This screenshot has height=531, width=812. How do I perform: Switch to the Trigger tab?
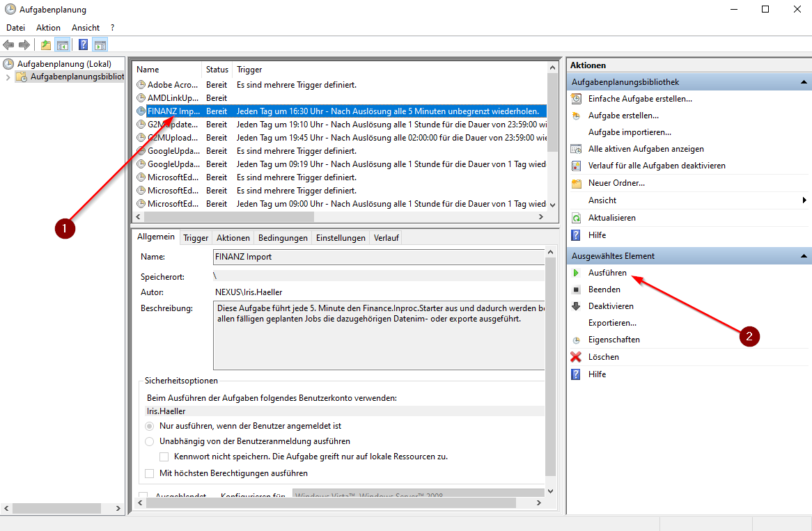[196, 238]
